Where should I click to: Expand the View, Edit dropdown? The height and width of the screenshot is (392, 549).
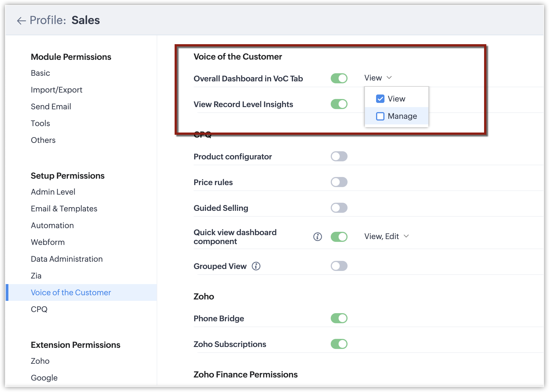pyautogui.click(x=386, y=237)
